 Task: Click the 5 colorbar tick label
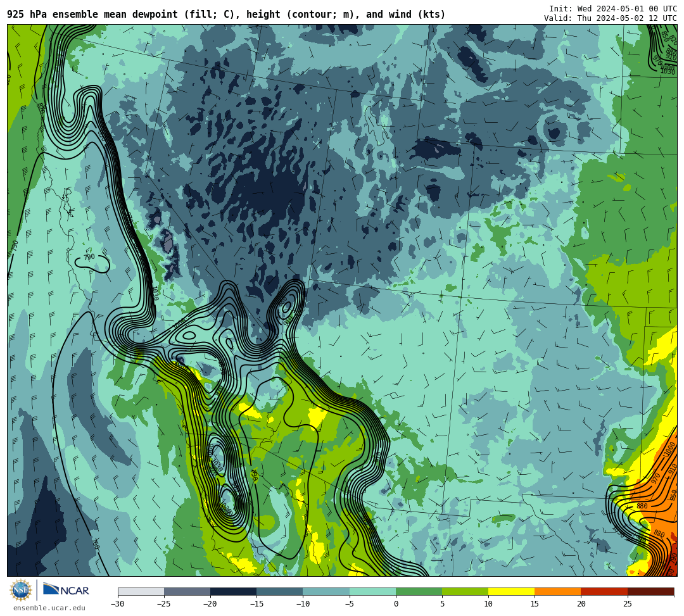pyautogui.click(x=442, y=604)
